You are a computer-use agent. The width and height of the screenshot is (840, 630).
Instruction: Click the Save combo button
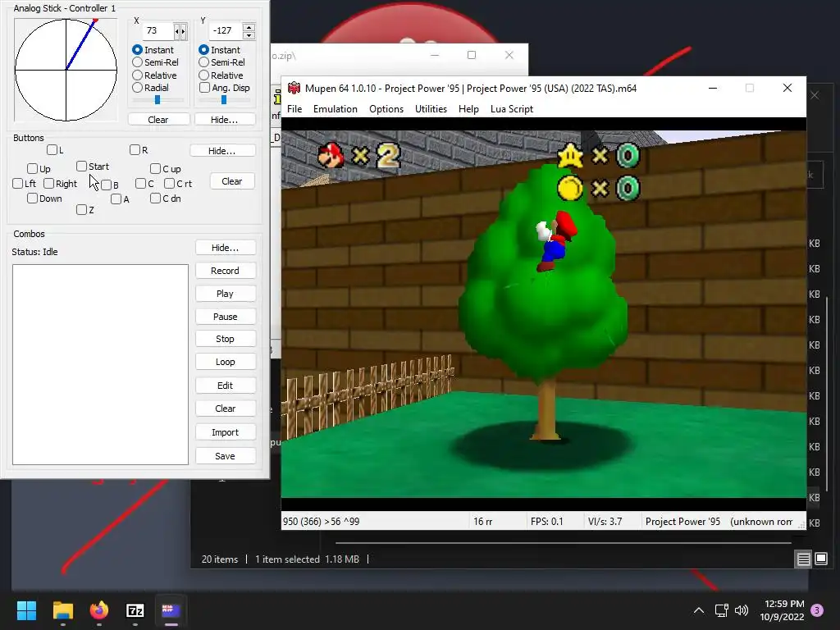pyautogui.click(x=225, y=456)
